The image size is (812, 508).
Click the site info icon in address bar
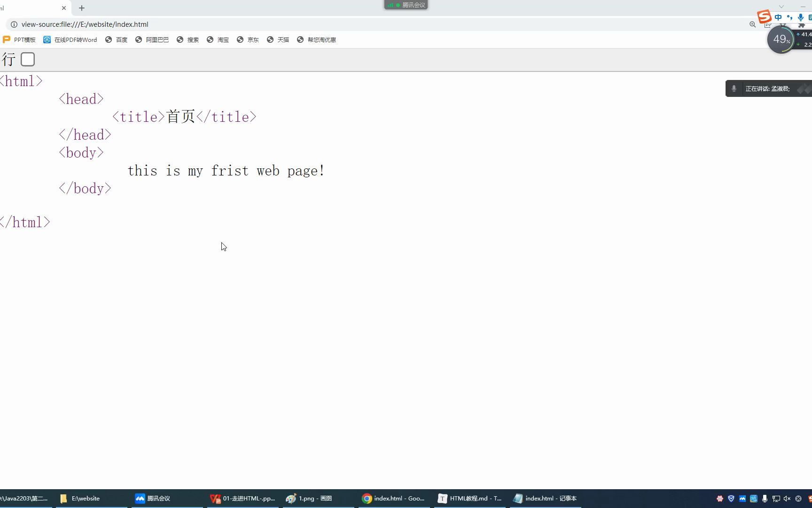pos(14,24)
